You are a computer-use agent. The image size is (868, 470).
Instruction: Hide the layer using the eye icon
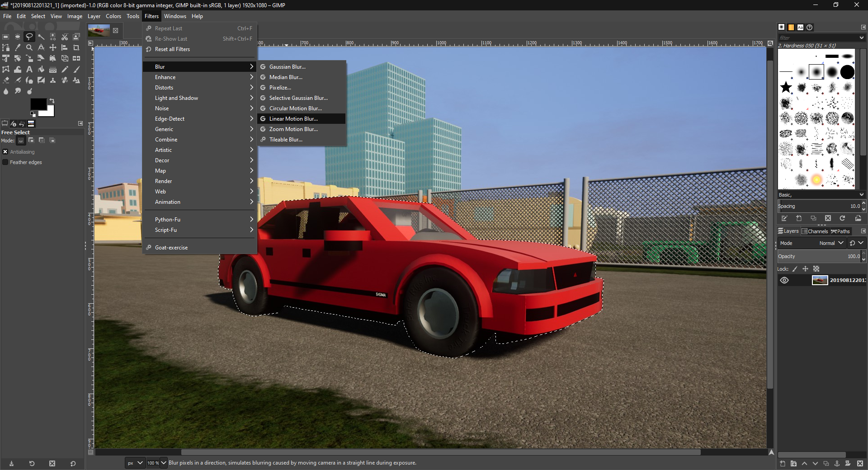pos(784,280)
